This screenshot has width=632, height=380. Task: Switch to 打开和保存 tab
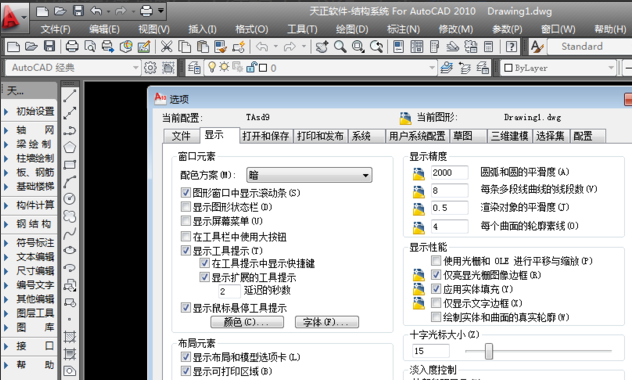266,136
